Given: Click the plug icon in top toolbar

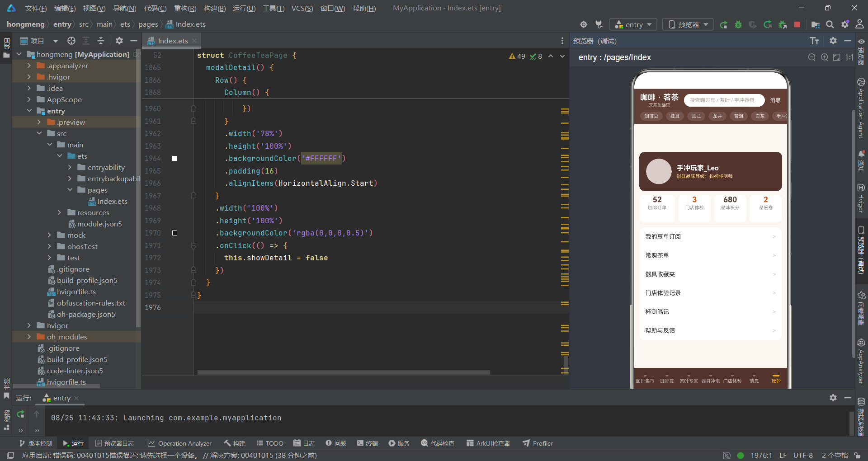Looking at the screenshot, I should click(599, 24).
